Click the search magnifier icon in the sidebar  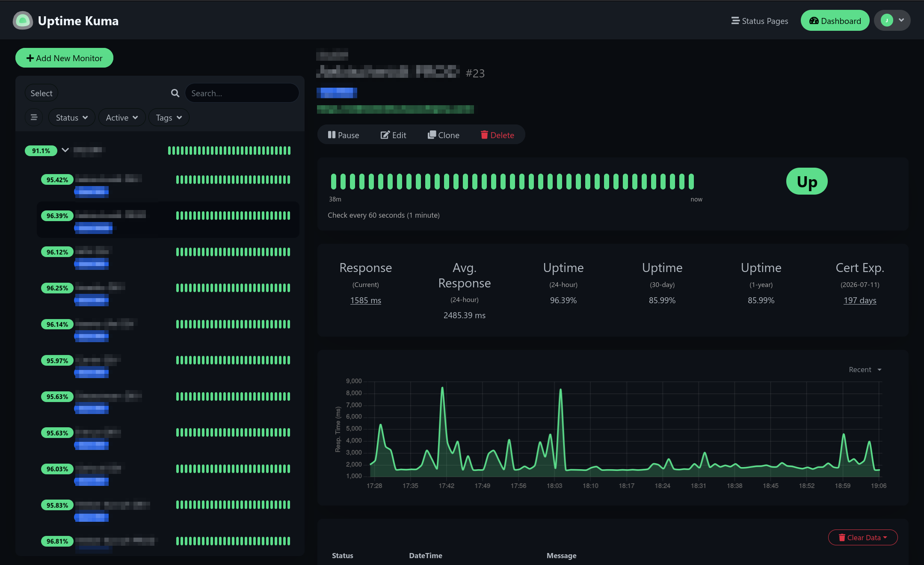[175, 93]
